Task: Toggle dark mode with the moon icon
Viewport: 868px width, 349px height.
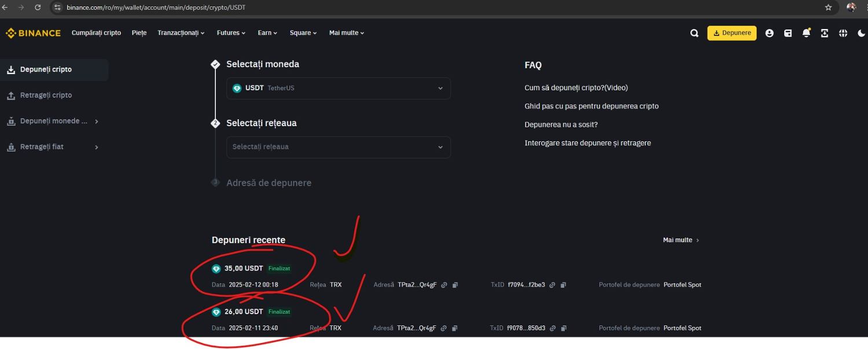Action: (x=862, y=34)
